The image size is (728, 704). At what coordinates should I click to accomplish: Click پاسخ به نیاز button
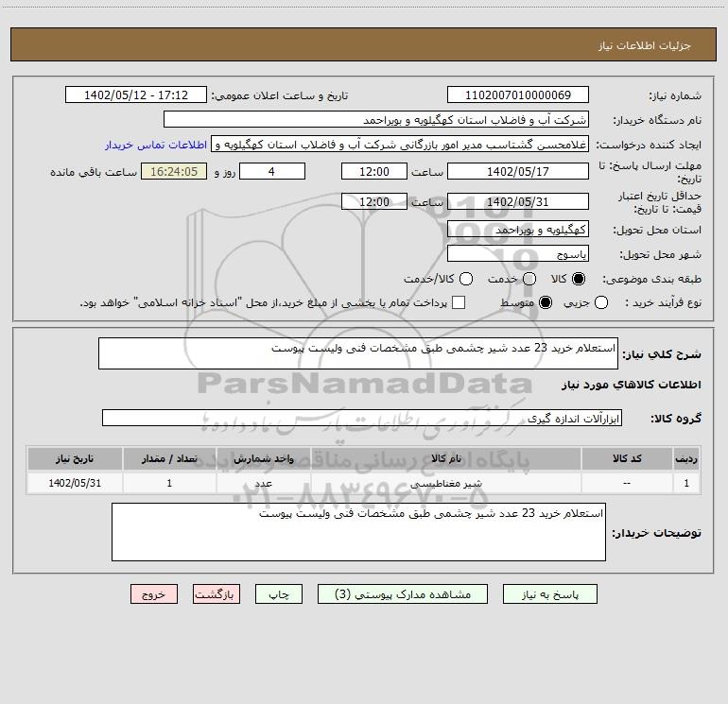pos(549,594)
